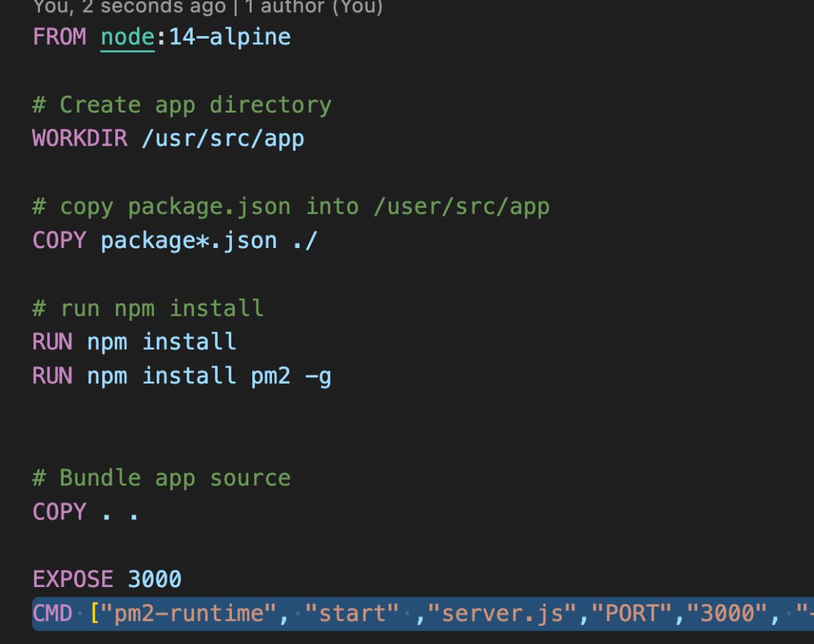Click the '# Bundle app source' comment

tap(161, 478)
